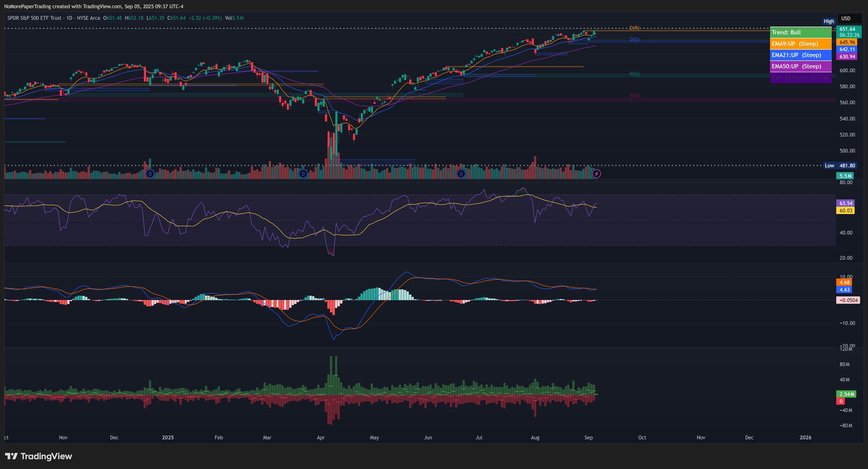Screen dimensions: 868x469
Task: Click the 1D interval label
Action: (x=69, y=18)
